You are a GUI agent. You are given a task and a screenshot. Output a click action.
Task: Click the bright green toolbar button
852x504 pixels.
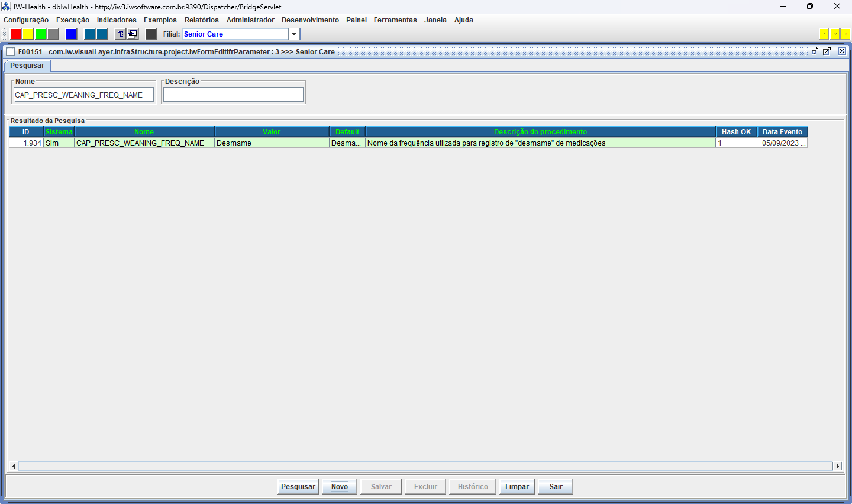click(41, 34)
